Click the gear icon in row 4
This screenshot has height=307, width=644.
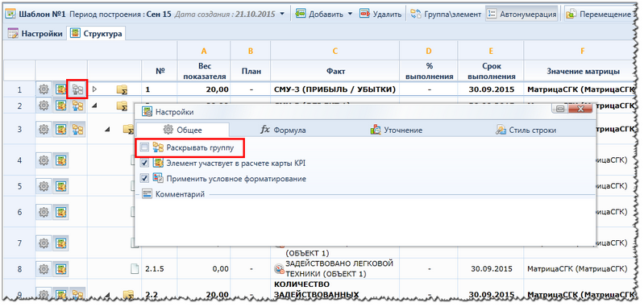click(44, 160)
